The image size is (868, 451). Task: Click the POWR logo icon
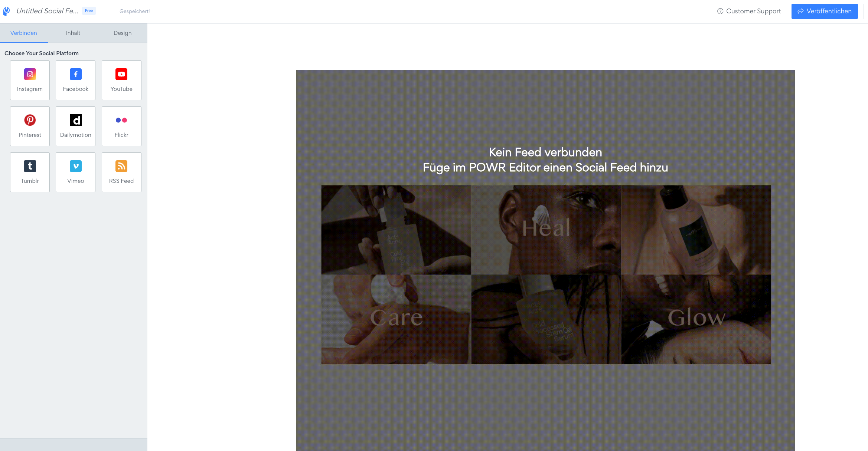[x=6, y=11]
